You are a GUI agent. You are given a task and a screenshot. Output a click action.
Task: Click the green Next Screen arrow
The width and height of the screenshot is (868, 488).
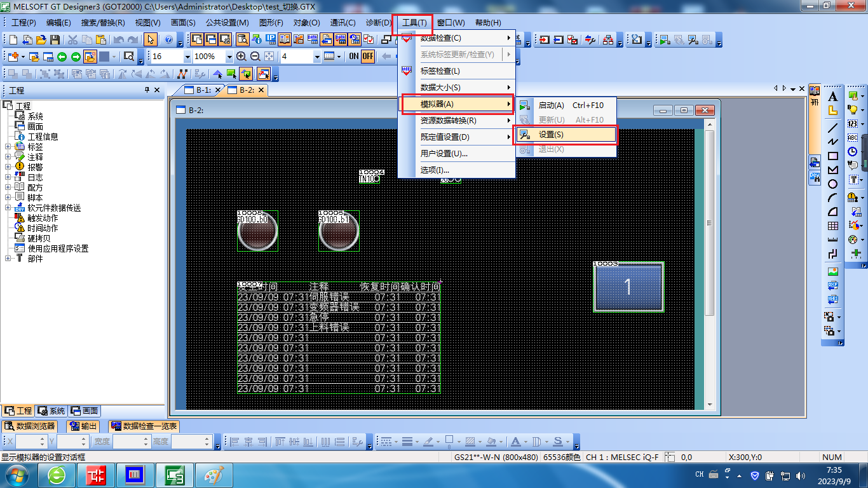(76, 57)
